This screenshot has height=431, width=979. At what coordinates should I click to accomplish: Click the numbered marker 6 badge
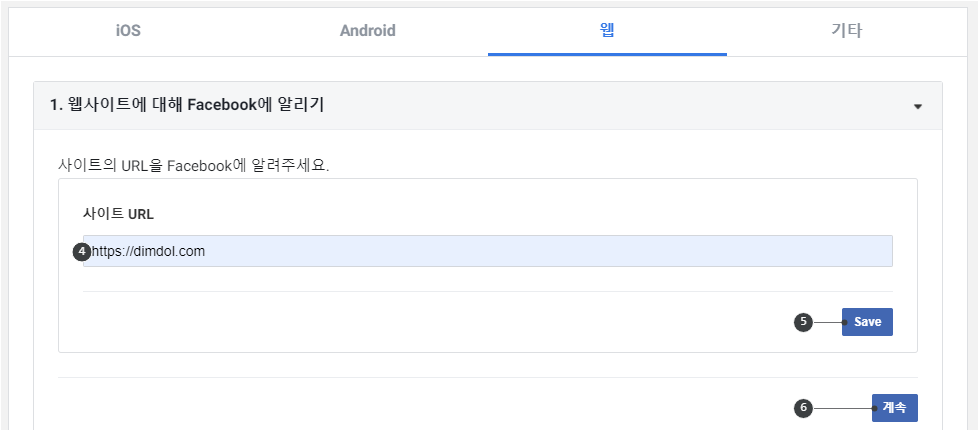point(804,408)
